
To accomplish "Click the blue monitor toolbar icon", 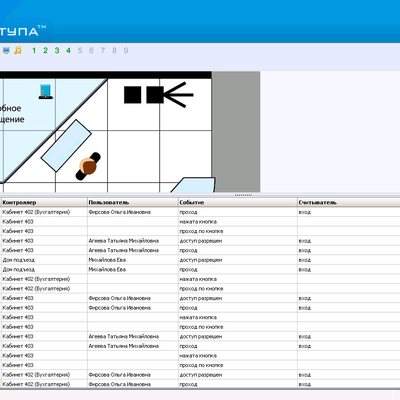I will click(6, 50).
